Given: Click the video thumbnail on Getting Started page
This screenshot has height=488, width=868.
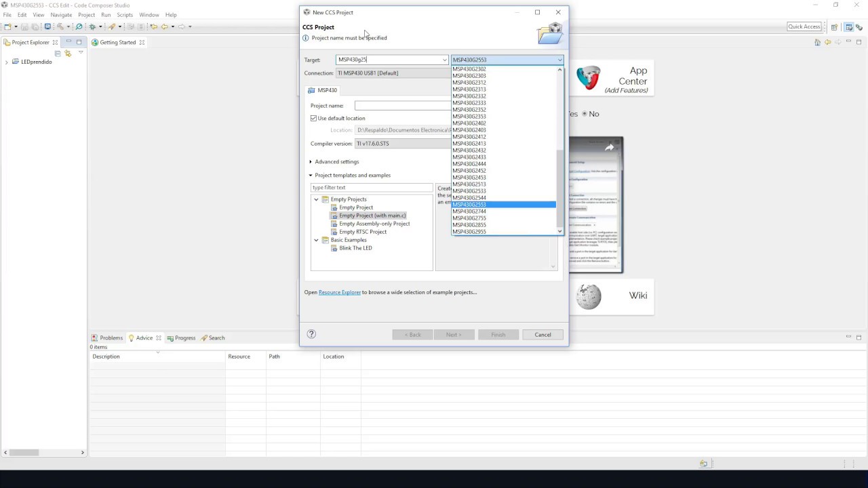Looking at the screenshot, I should pos(595,205).
